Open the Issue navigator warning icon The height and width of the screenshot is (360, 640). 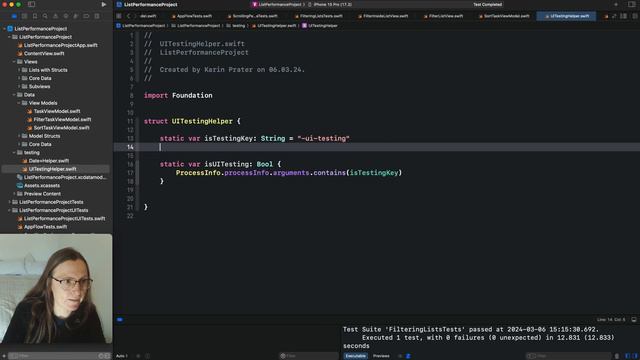(x=56, y=16)
